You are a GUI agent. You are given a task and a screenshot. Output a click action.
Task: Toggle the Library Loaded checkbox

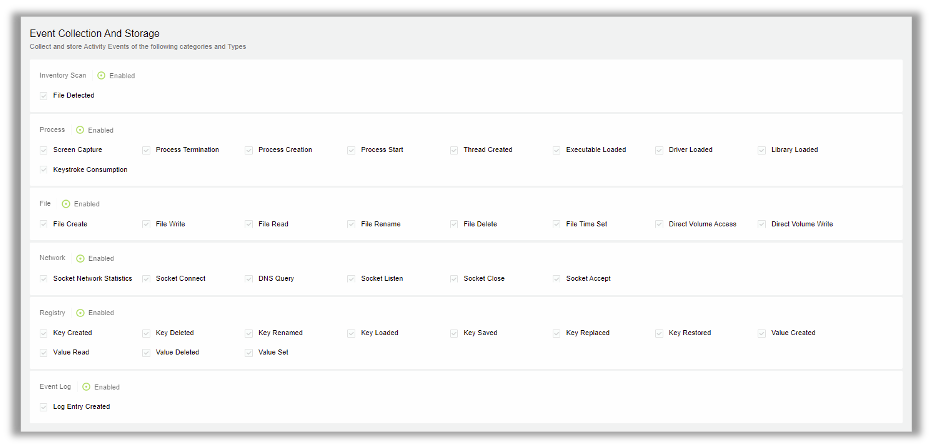762,150
